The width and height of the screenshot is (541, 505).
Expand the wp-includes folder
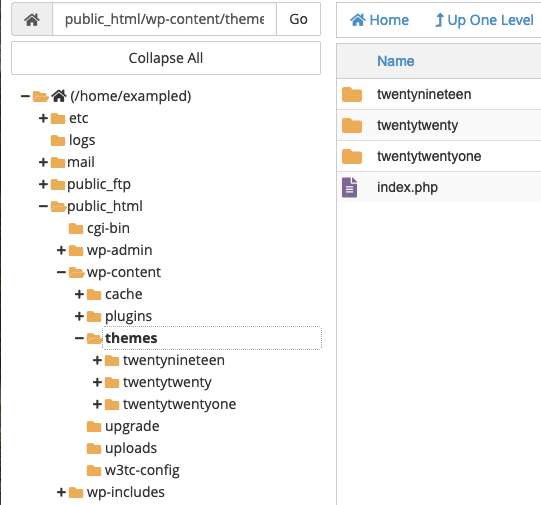tap(61, 492)
